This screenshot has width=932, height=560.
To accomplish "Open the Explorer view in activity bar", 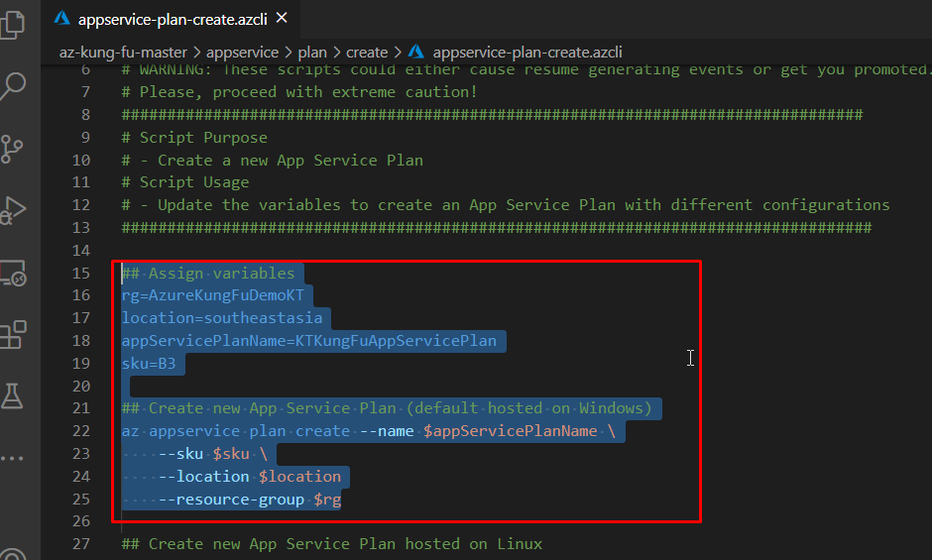I will pyautogui.click(x=13, y=24).
